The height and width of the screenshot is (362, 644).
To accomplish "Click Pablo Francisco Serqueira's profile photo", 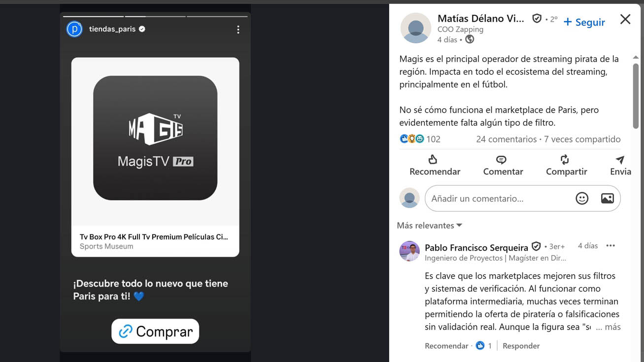I will point(409,251).
